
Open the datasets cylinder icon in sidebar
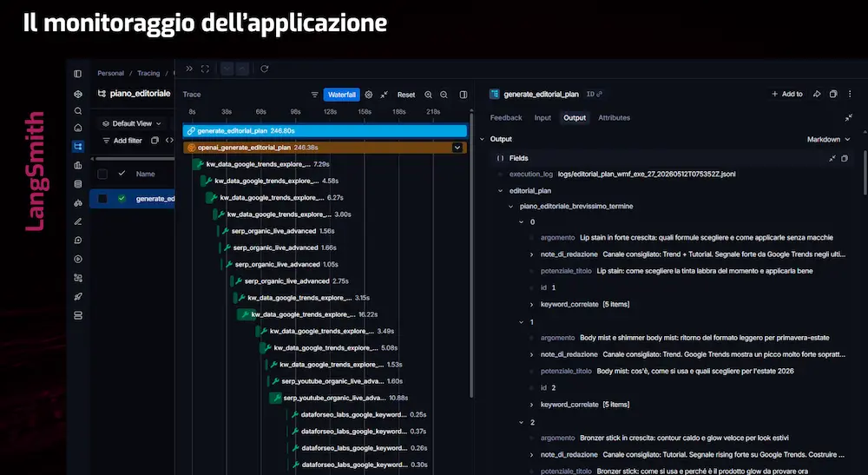(x=78, y=184)
